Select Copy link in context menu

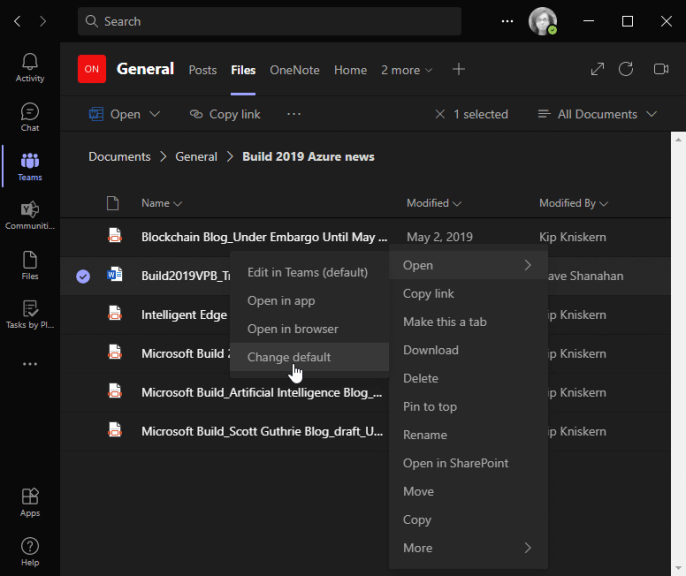pos(468,293)
